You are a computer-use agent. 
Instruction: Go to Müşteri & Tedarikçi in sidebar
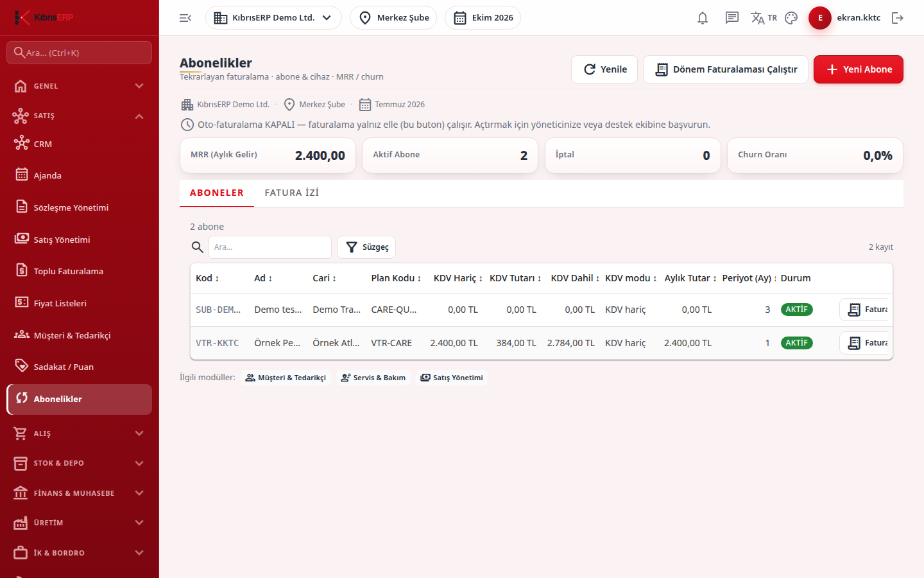pos(80,335)
